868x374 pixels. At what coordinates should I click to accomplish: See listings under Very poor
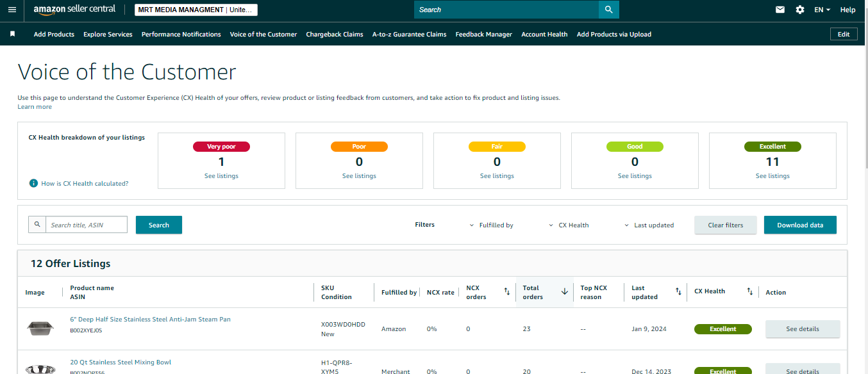tap(221, 175)
